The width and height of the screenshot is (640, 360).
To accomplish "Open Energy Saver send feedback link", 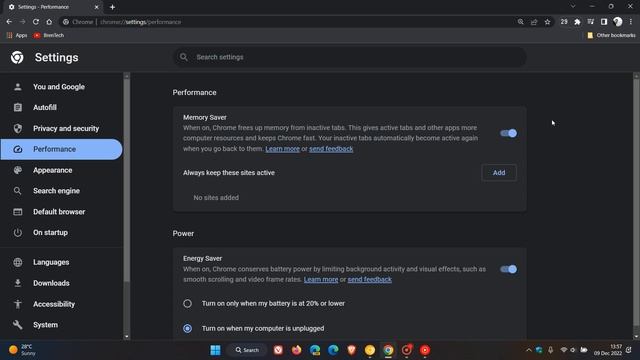I will [369, 280].
